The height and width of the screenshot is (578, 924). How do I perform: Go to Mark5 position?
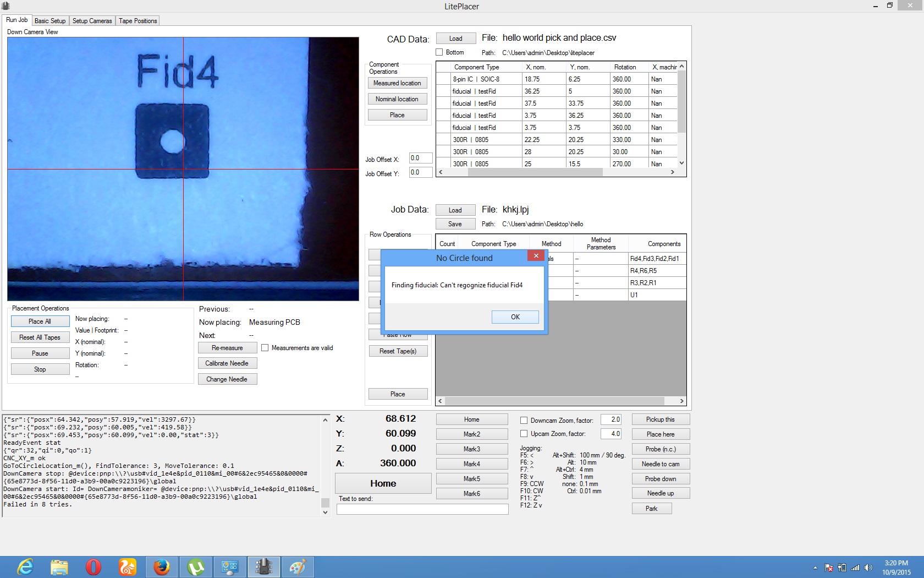(472, 479)
